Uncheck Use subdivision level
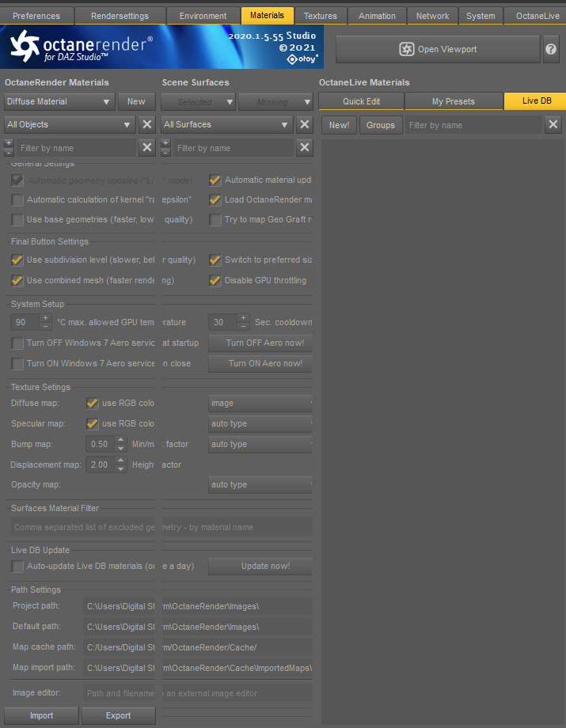The width and height of the screenshot is (566, 728). point(17,260)
